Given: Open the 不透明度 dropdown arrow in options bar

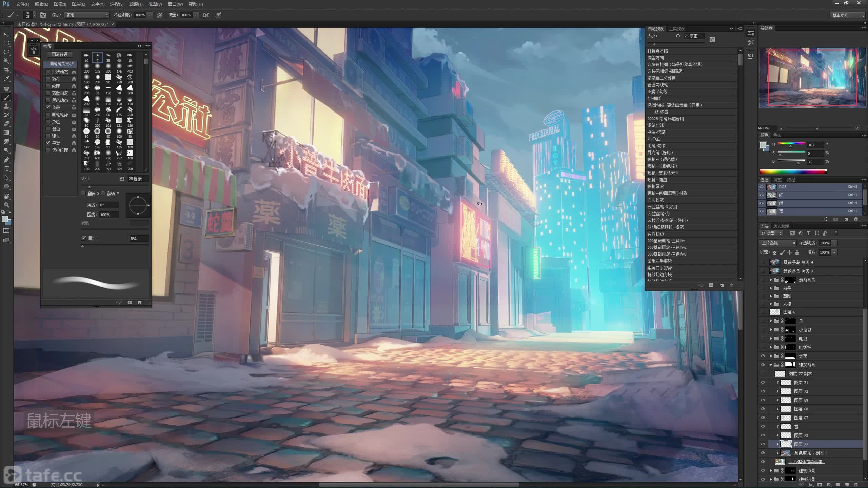Looking at the screenshot, I should [x=150, y=15].
